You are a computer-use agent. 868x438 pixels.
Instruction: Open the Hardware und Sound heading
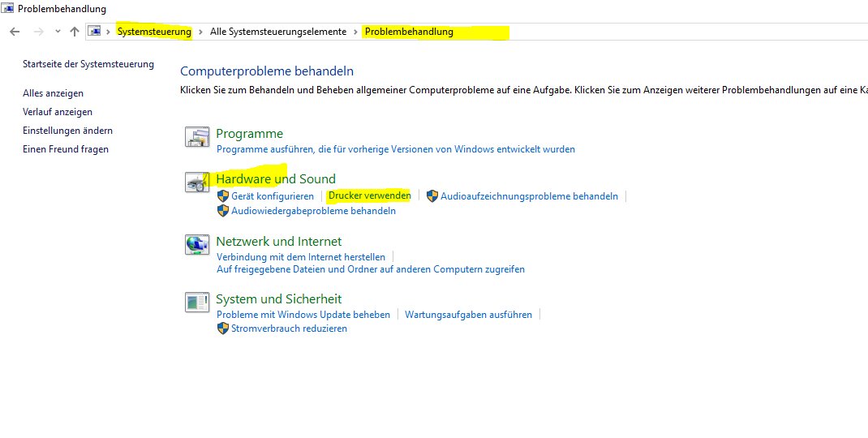(276, 179)
